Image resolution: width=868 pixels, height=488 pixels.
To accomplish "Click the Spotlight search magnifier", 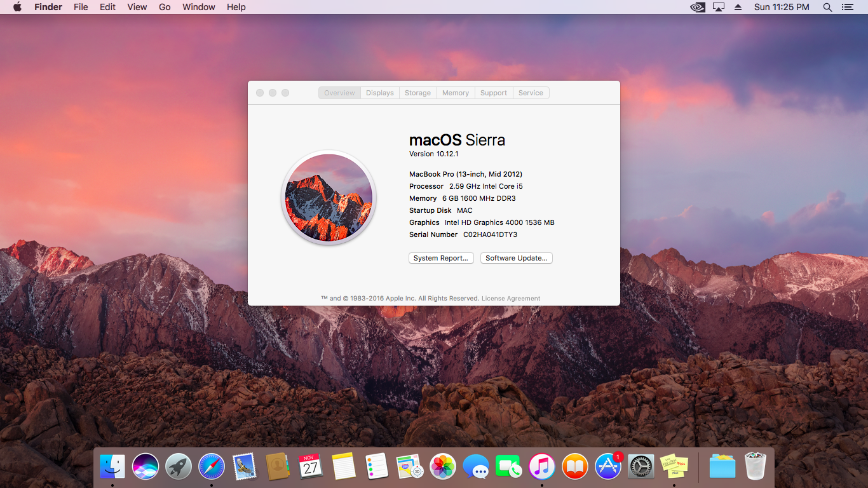I will tap(827, 7).
